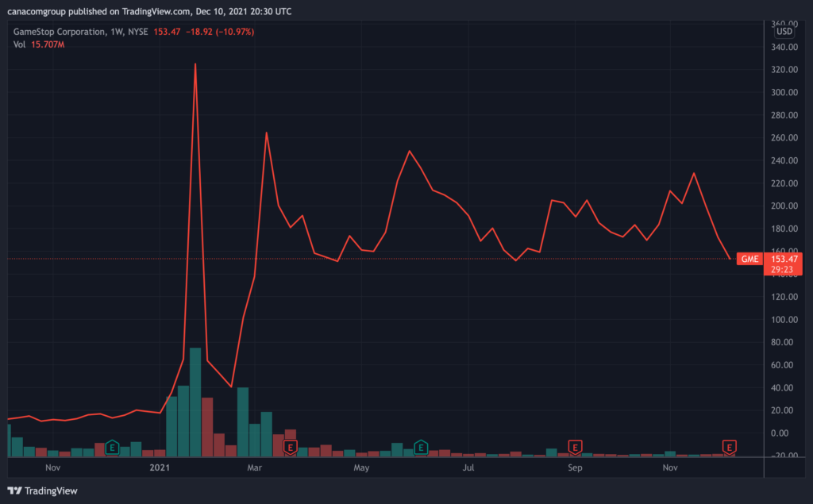
Task: Click the May label on the time axis
Action: point(361,468)
